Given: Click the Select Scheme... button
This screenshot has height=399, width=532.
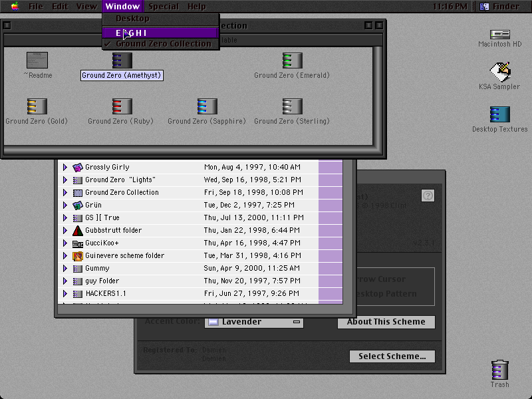Looking at the screenshot, I should [392, 356].
